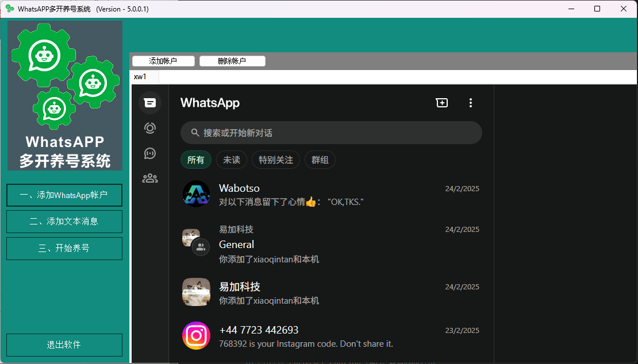The width and height of the screenshot is (638, 364).
Task: Click the Wabotso avatar
Action: coord(196,194)
